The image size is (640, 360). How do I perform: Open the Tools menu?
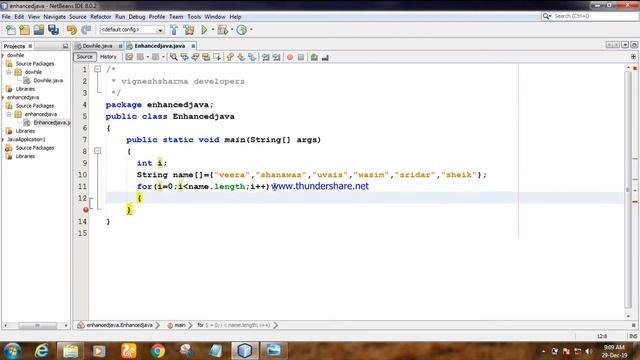(x=194, y=17)
